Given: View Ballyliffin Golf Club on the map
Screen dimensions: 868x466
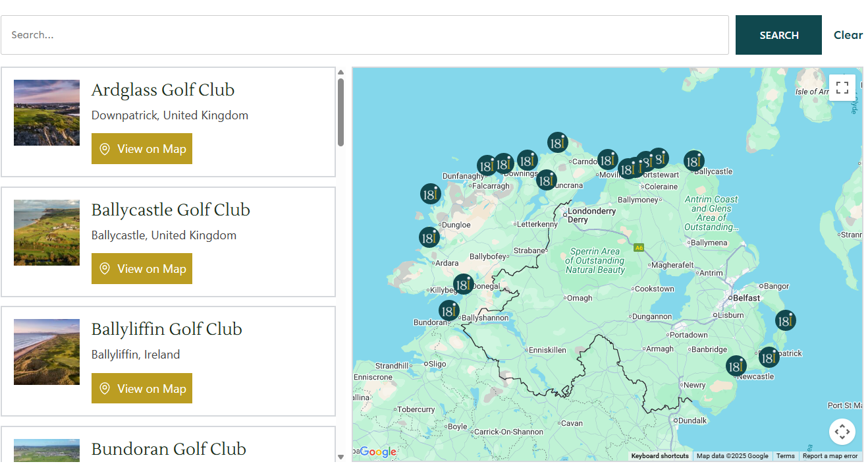Looking at the screenshot, I should [142, 389].
